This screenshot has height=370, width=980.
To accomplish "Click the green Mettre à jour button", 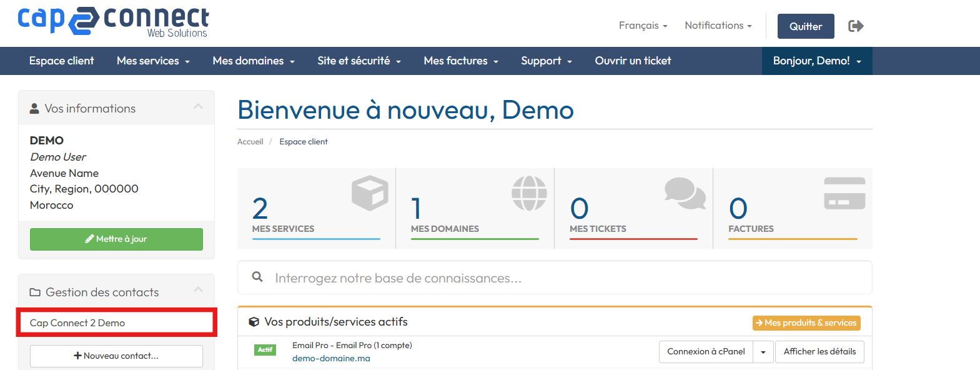I will pyautogui.click(x=116, y=239).
